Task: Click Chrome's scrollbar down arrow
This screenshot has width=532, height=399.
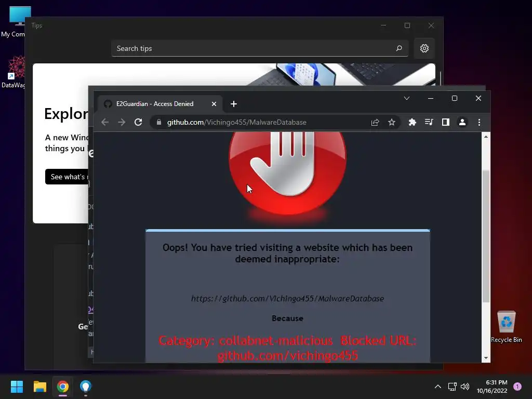Action: point(486,358)
